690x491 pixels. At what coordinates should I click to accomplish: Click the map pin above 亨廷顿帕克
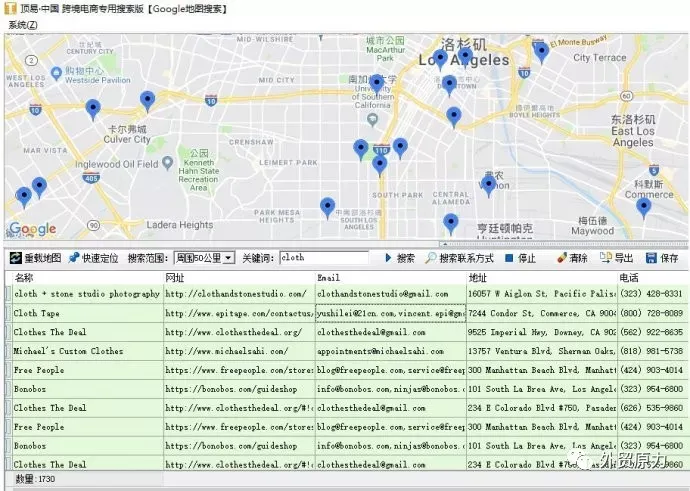[x=451, y=224]
